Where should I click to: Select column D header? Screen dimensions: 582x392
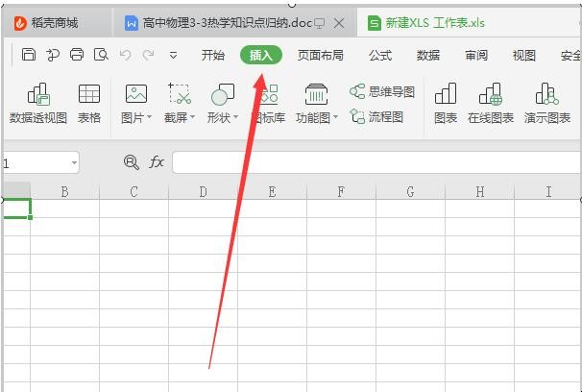pyautogui.click(x=203, y=191)
